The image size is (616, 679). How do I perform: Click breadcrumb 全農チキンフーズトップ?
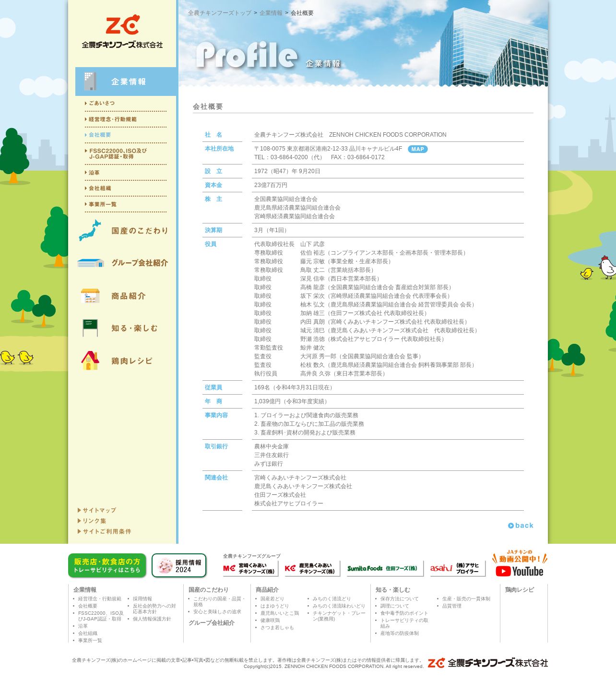point(220,13)
